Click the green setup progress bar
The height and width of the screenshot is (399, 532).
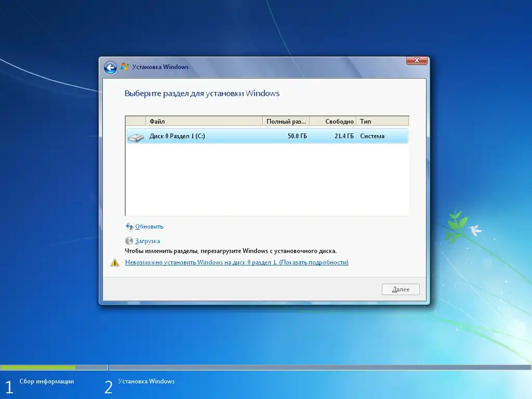click(x=37, y=367)
